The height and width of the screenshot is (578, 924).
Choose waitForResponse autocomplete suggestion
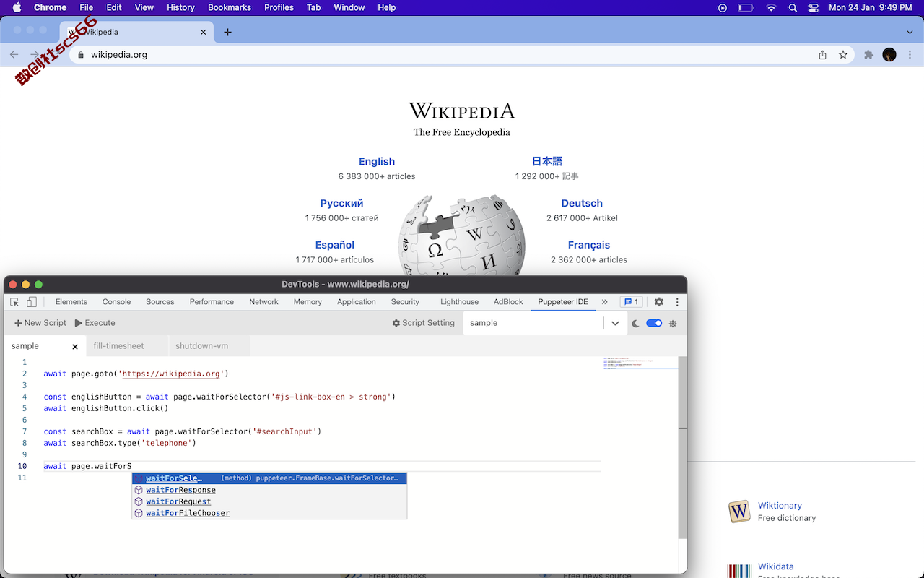coord(269,490)
